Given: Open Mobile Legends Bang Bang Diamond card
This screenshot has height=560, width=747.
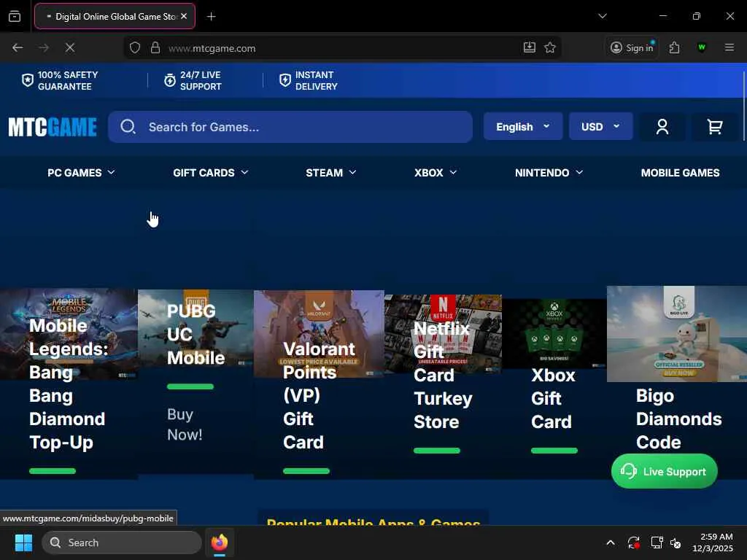Looking at the screenshot, I should tap(69, 384).
